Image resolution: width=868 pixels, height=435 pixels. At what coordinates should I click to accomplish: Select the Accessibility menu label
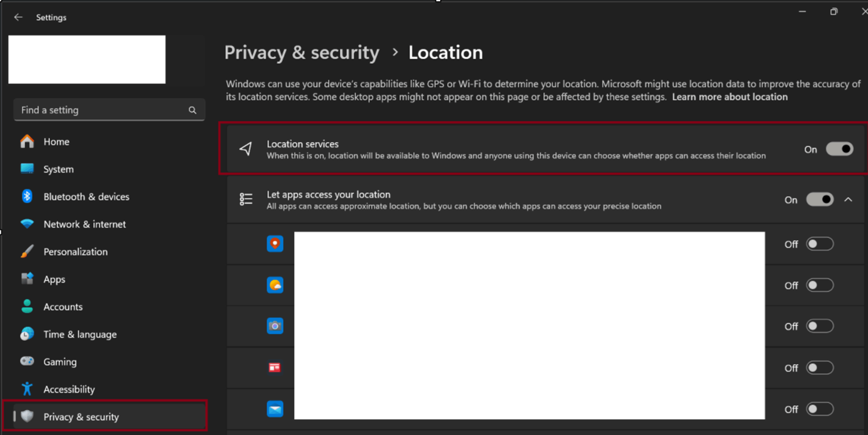coord(69,389)
